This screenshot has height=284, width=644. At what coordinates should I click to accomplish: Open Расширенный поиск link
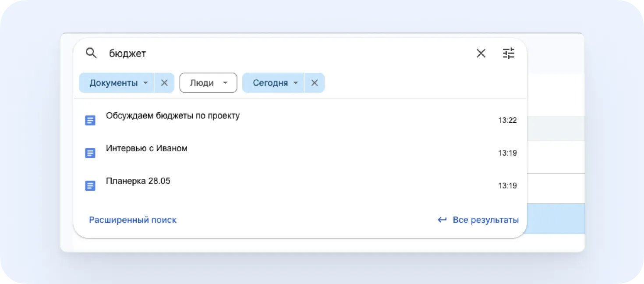tap(133, 220)
